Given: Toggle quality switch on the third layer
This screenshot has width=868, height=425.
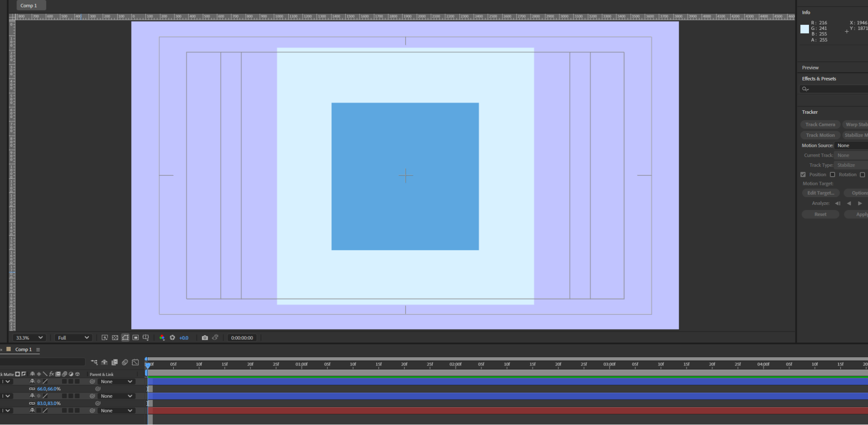Looking at the screenshot, I should coord(45,411).
